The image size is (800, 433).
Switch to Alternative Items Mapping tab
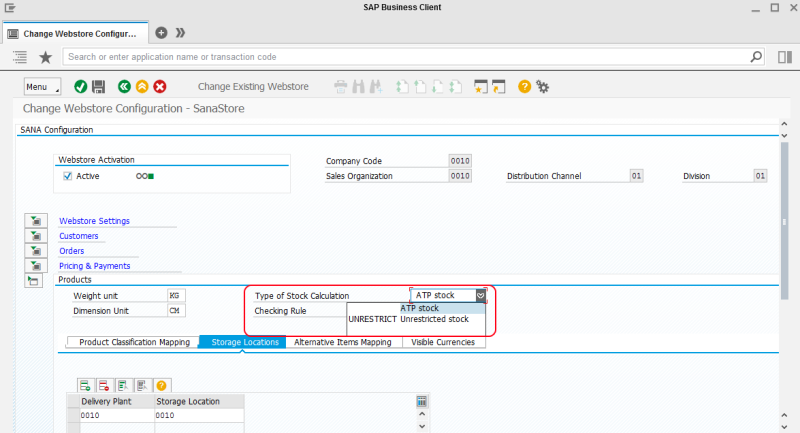pos(343,342)
